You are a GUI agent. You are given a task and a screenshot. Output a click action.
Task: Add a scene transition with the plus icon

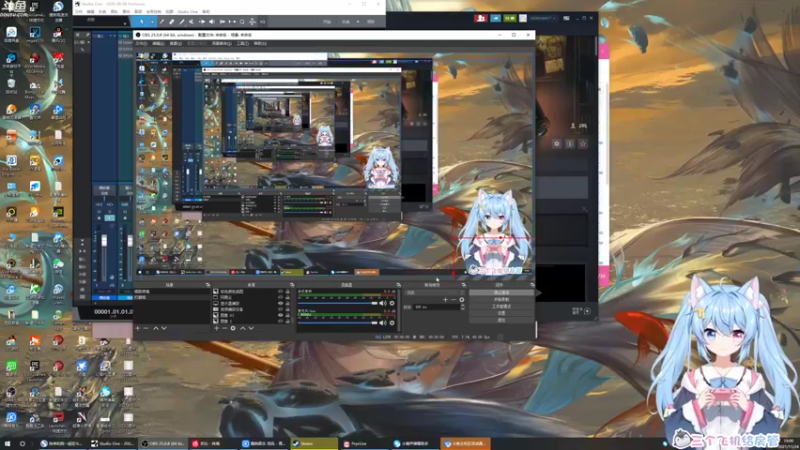(x=445, y=299)
